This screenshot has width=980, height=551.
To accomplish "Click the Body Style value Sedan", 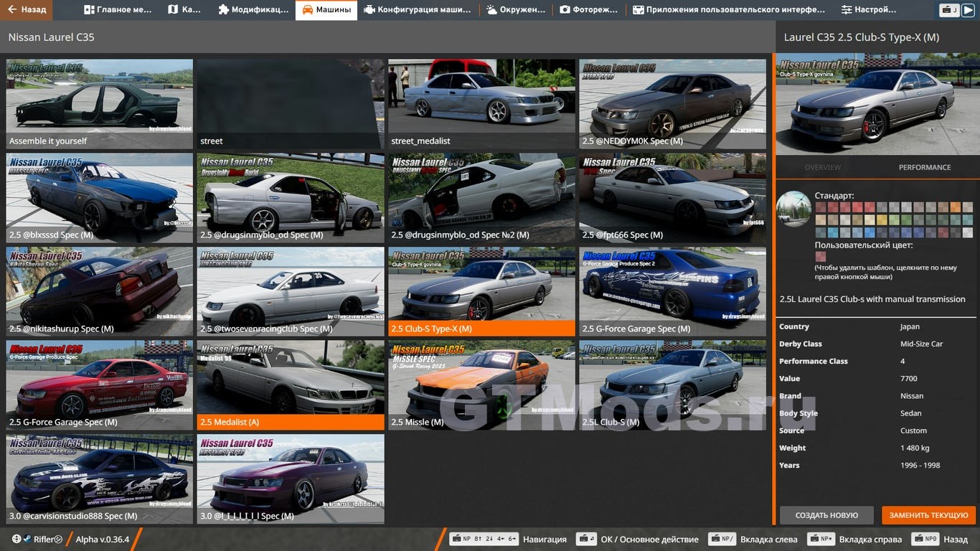I will (x=911, y=413).
